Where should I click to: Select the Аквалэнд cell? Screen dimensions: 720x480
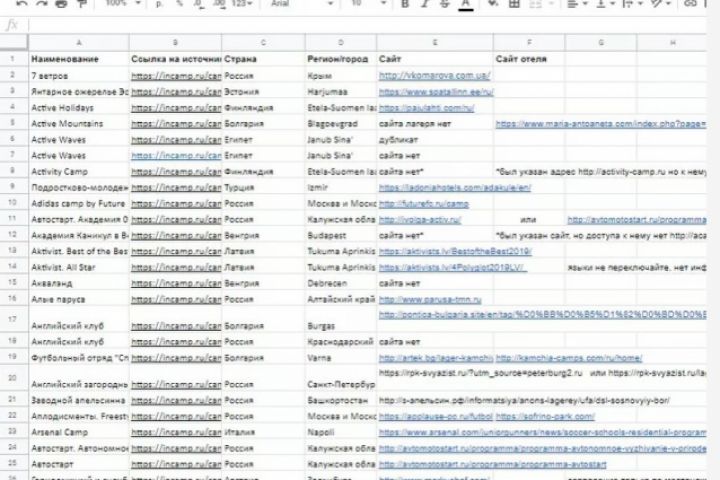(79, 283)
